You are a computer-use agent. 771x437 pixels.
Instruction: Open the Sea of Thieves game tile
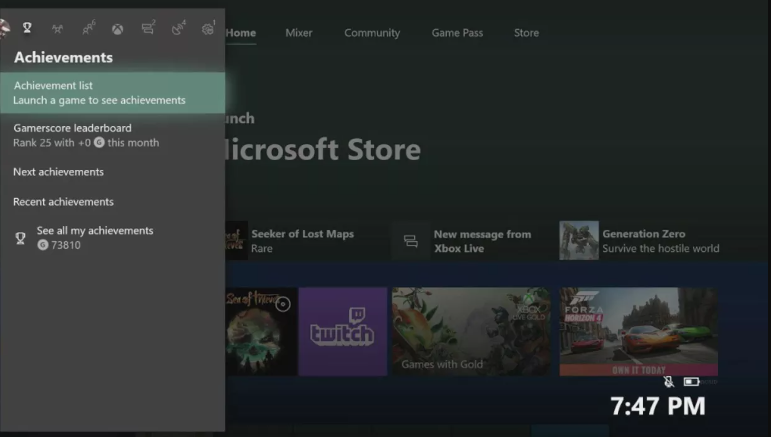click(261, 332)
